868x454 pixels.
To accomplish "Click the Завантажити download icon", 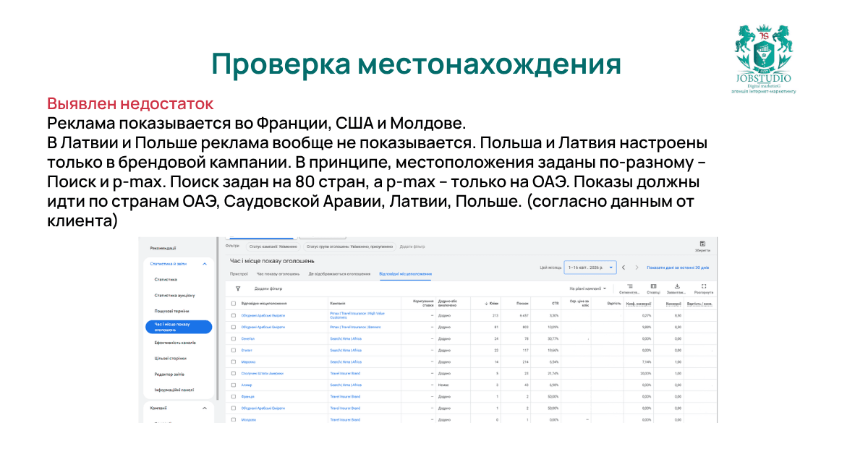I will [677, 286].
